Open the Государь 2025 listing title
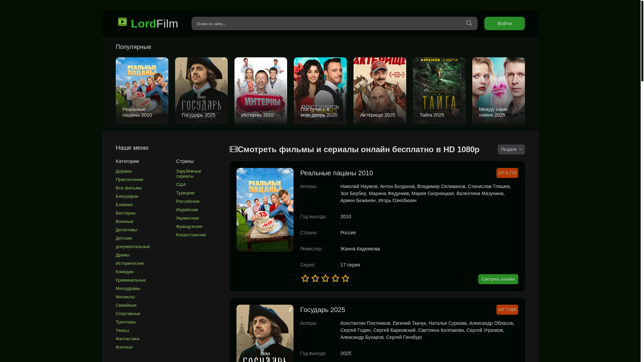Image resolution: width=644 pixels, height=362 pixels. pos(323,310)
